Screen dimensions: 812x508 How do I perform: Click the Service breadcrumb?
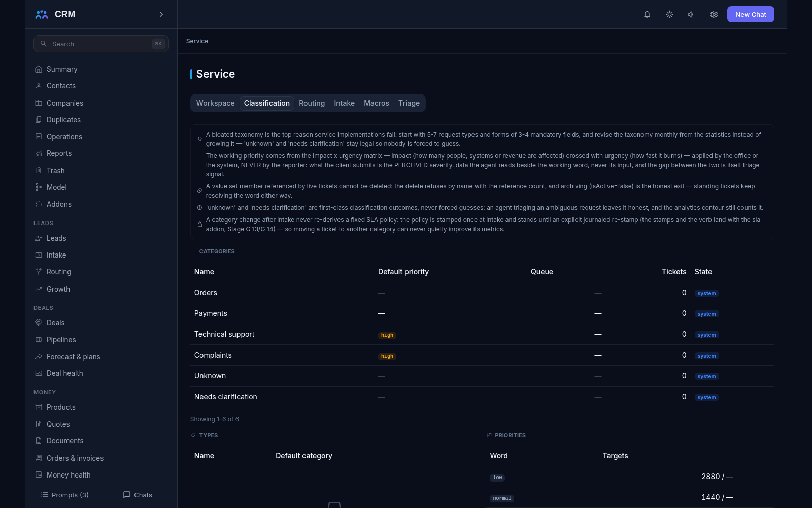197,41
